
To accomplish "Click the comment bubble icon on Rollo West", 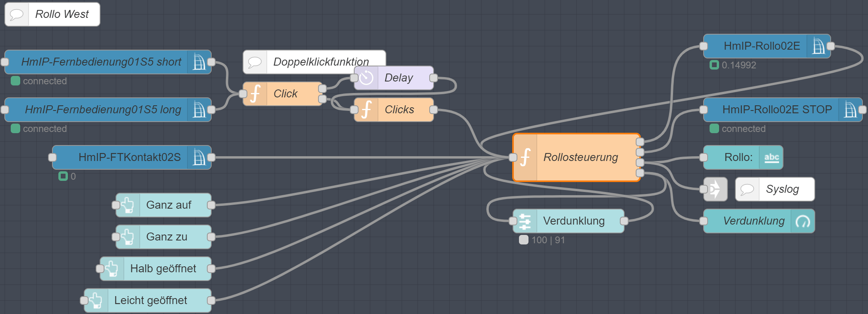I will tap(17, 14).
